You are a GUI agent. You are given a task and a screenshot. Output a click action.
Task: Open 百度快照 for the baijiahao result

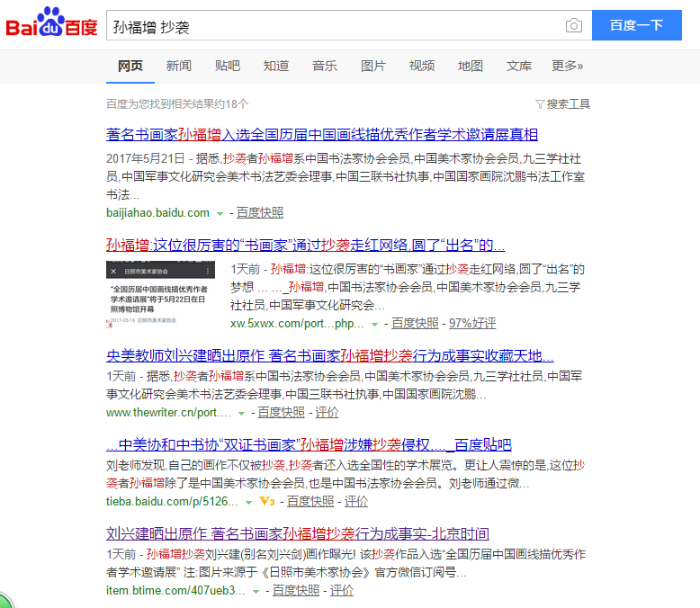[x=260, y=213]
